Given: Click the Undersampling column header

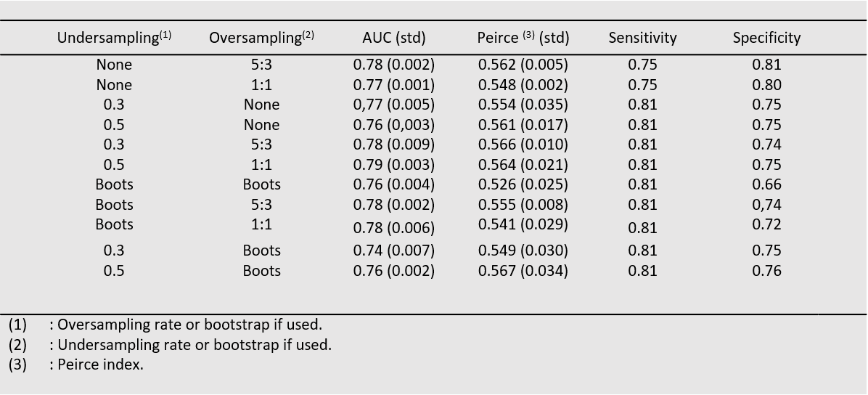Looking at the screenshot, I should click(x=114, y=38).
